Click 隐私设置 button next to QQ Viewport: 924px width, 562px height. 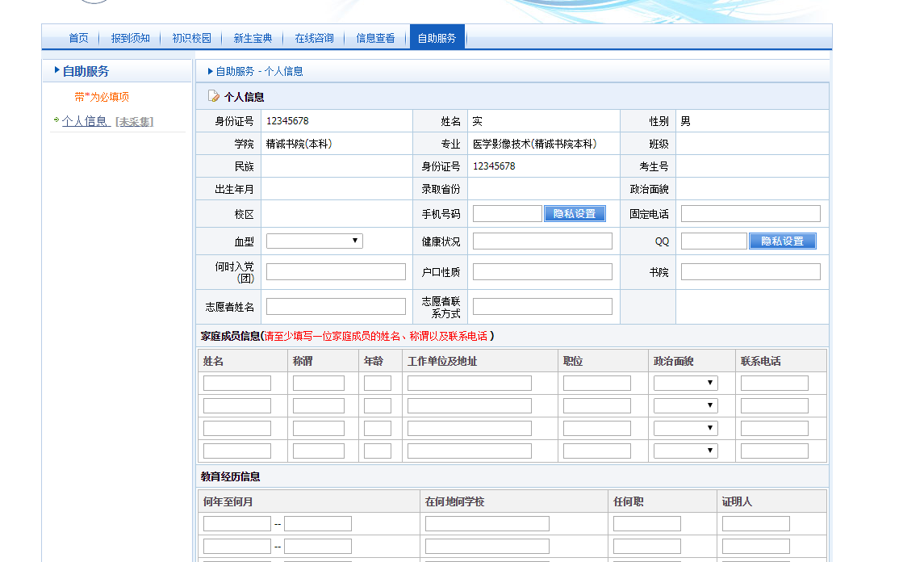click(783, 241)
